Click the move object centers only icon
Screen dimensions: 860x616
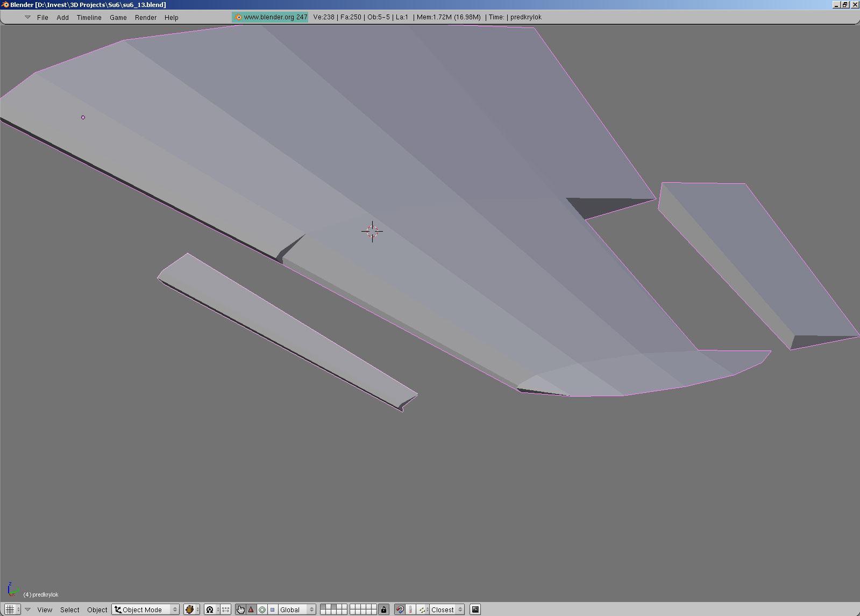pyautogui.click(x=226, y=610)
